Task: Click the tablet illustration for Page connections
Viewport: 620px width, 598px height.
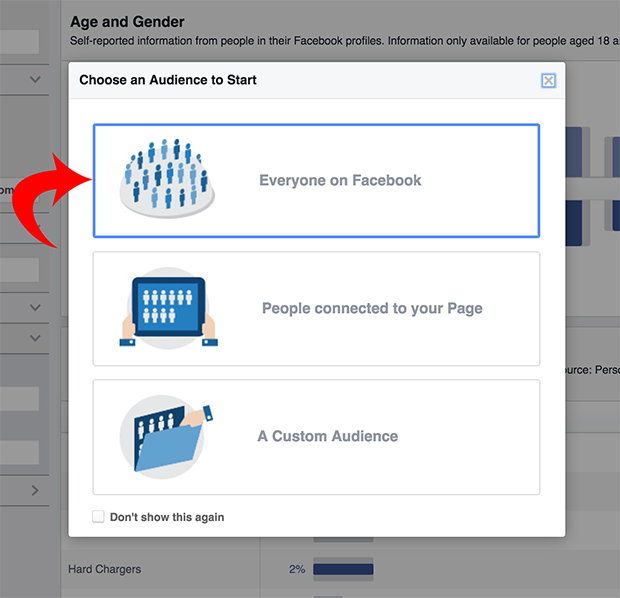Action: (x=168, y=308)
